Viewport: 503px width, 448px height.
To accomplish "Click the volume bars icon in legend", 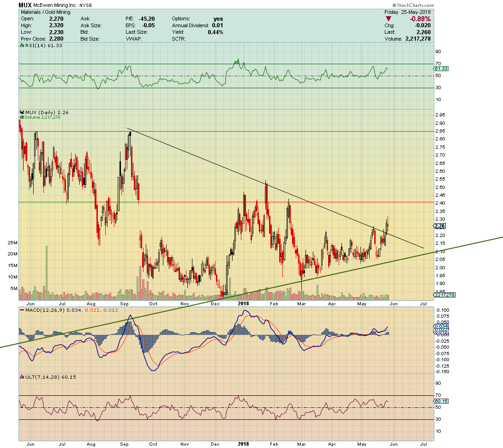I will pos(22,117).
